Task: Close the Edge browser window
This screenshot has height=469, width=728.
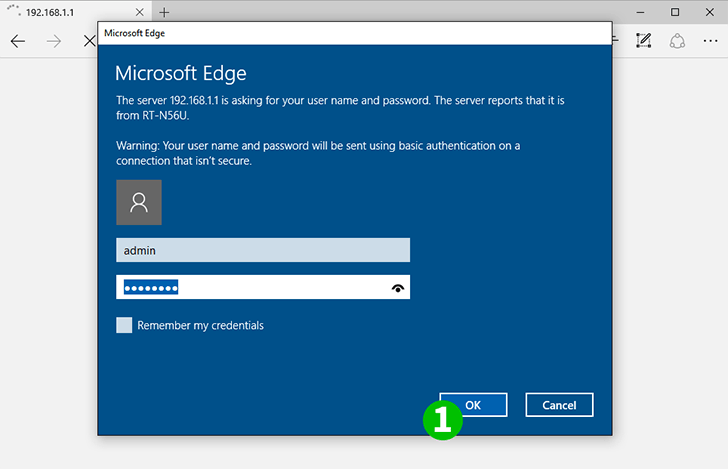Action: coord(709,13)
